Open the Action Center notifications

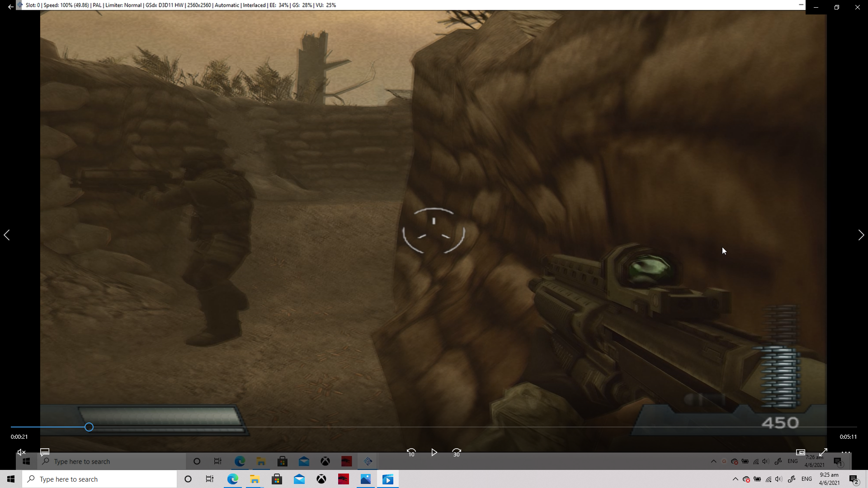coord(854,479)
